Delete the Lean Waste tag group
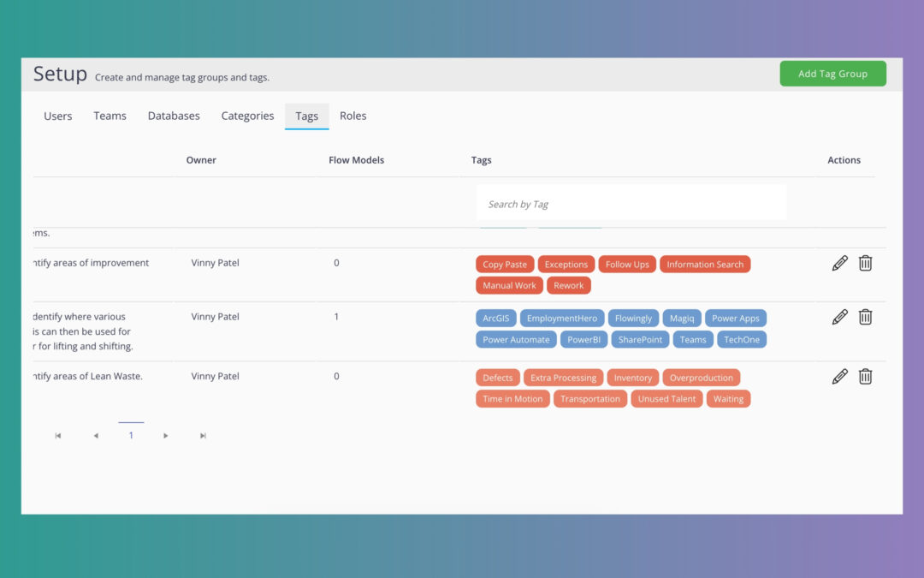The image size is (924, 578). point(865,377)
